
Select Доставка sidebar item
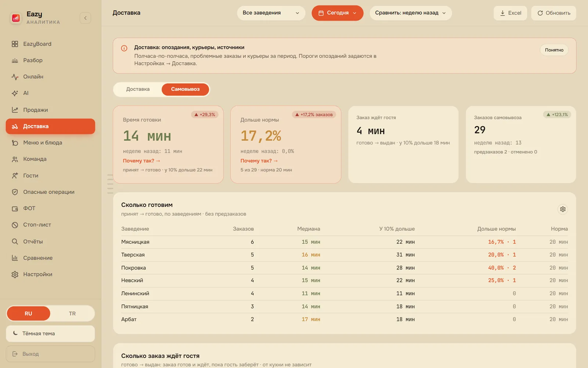tap(50, 126)
